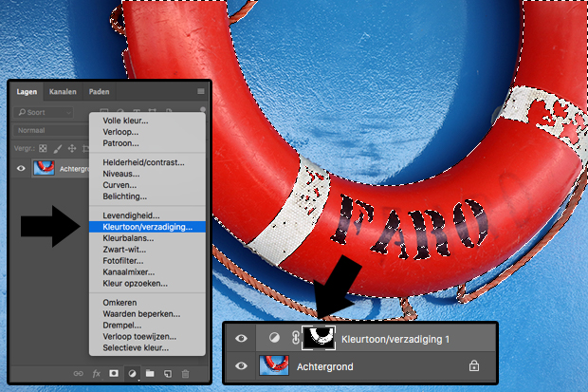Screen dimensions: 588x392
Task: Click the new adjustment layer icon
Action: (x=132, y=375)
